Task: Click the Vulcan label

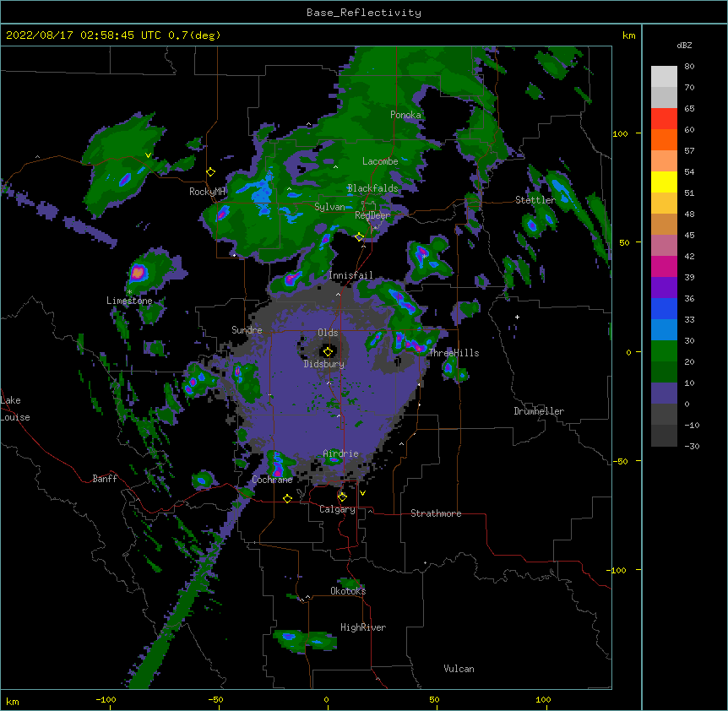Action: 459,669
